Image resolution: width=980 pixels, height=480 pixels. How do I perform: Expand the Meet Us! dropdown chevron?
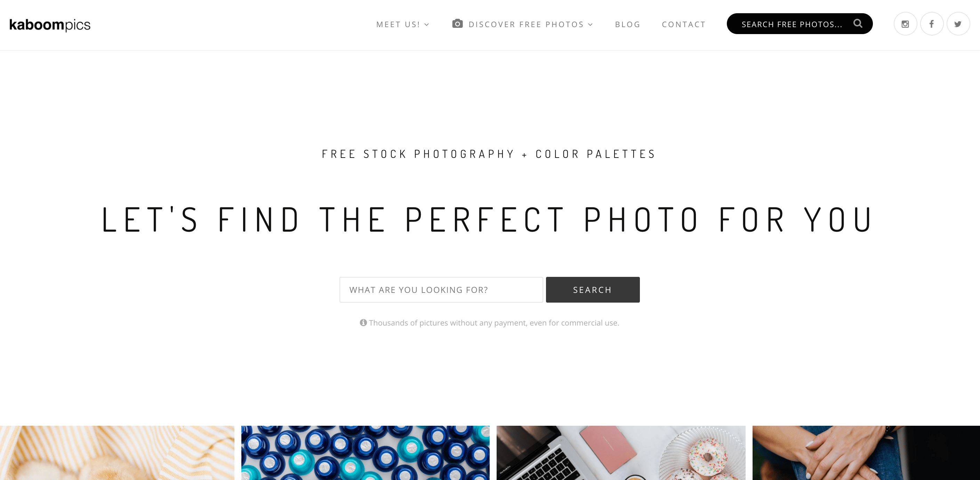click(427, 25)
